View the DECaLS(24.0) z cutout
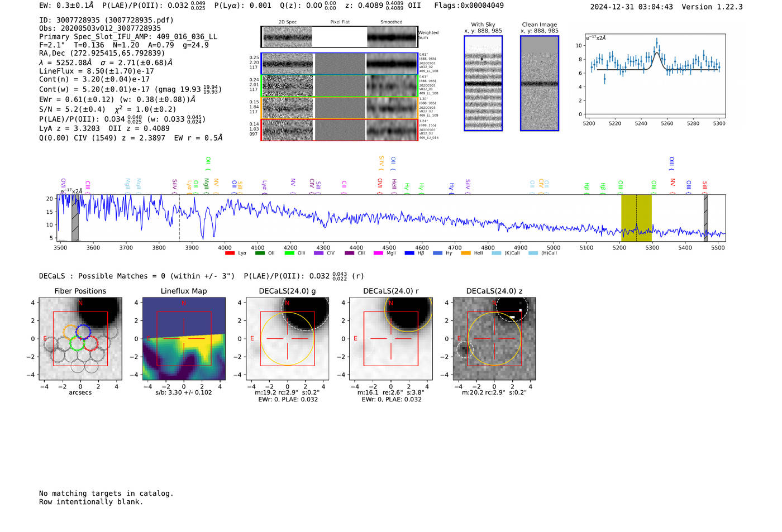The width and height of the screenshot is (782, 532). (494, 338)
